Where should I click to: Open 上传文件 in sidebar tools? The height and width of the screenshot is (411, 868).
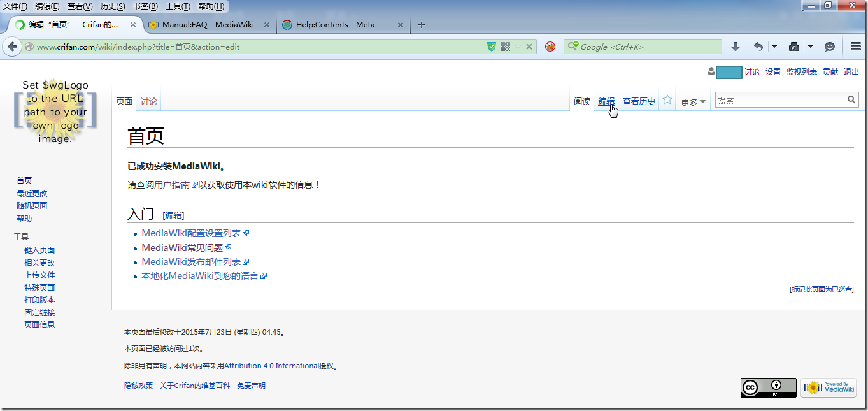coord(39,275)
